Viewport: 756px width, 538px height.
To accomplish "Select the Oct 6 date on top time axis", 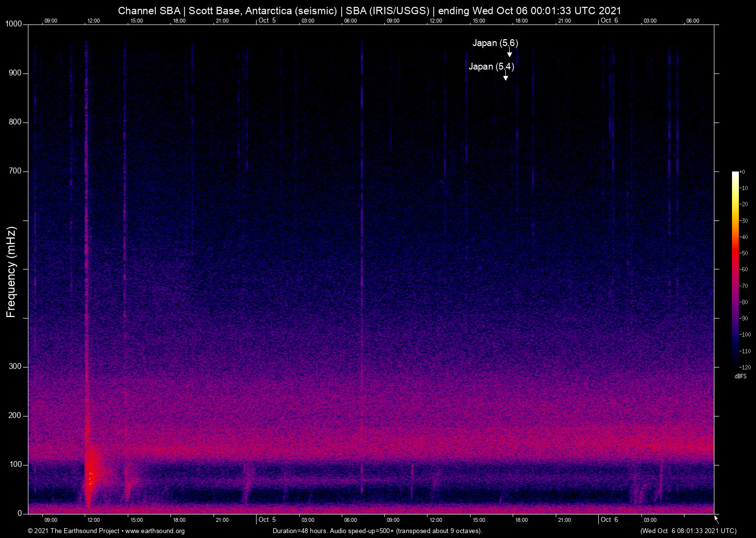I will [x=609, y=20].
